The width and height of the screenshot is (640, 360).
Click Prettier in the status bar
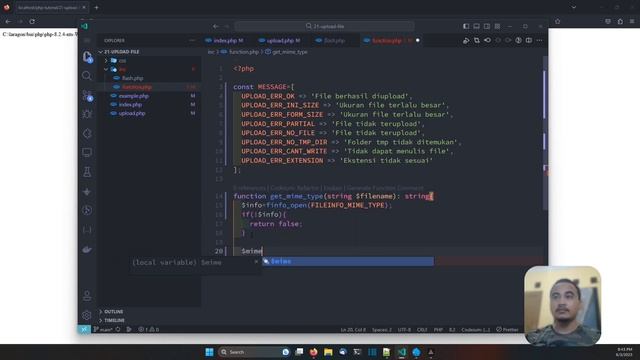click(x=507, y=329)
